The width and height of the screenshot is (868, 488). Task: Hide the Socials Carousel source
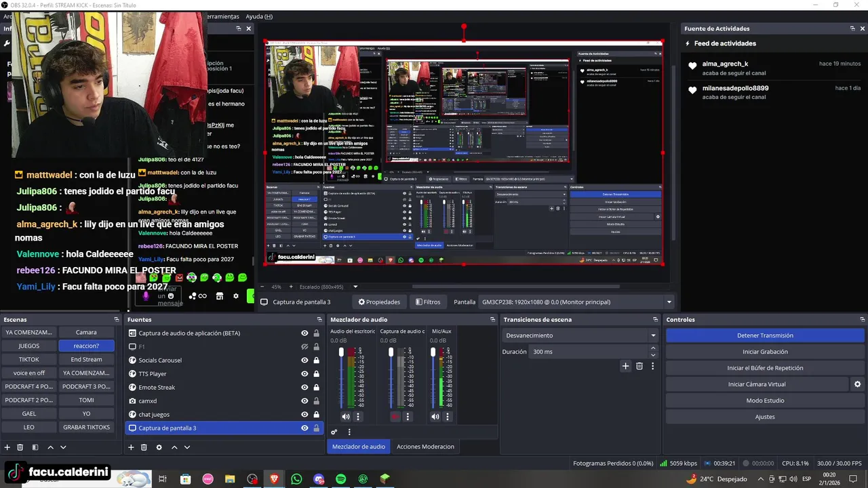[304, 360]
